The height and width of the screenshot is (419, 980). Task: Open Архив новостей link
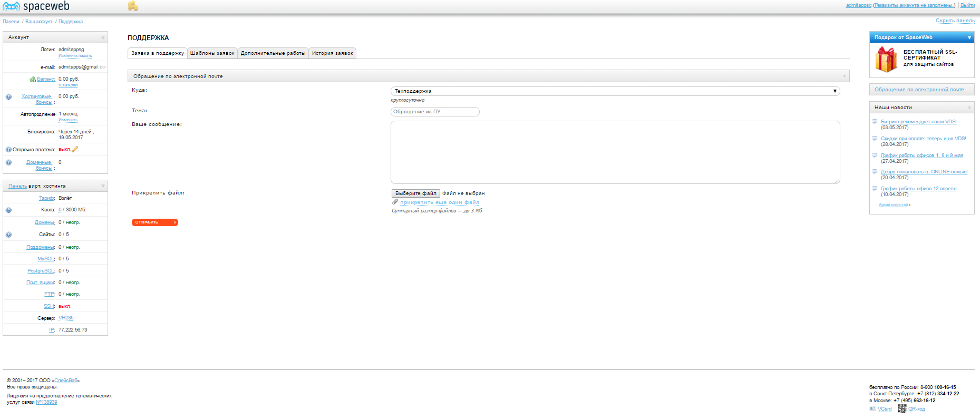(x=894, y=205)
